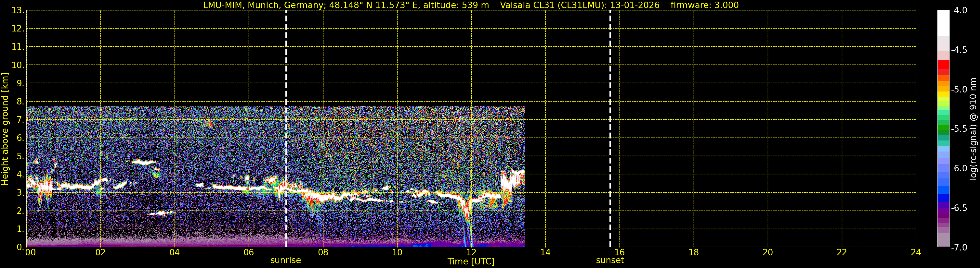Viewport: 980px width, 268px height.
Task: Select the "9." height axis tick label
Action: pyautogui.click(x=20, y=83)
